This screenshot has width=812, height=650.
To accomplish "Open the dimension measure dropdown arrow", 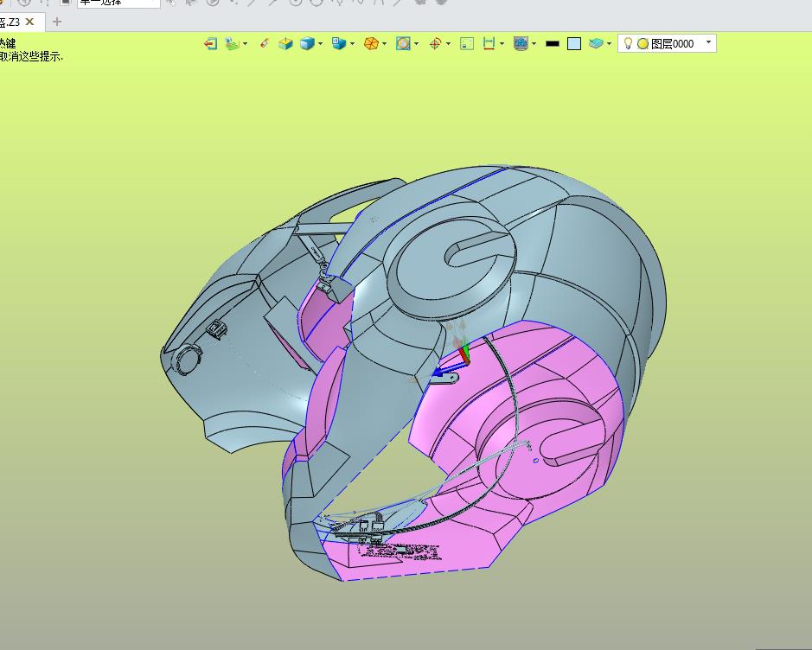I will [x=502, y=44].
